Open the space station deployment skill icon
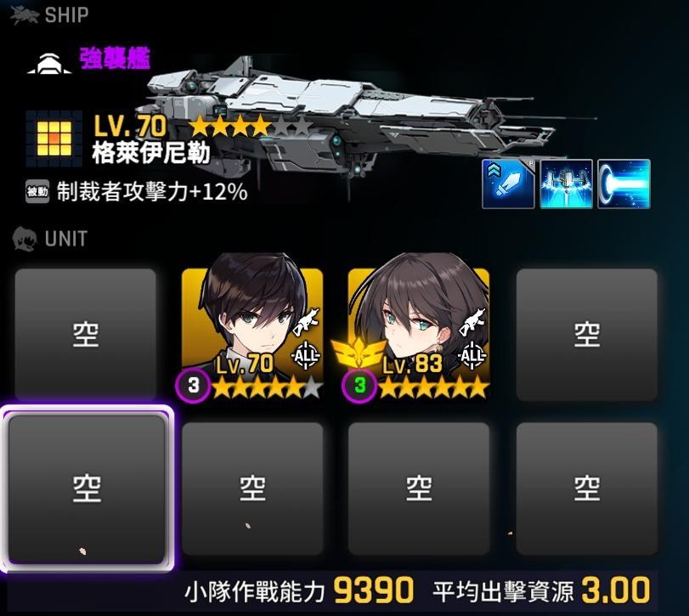The image size is (689, 616). [x=566, y=184]
